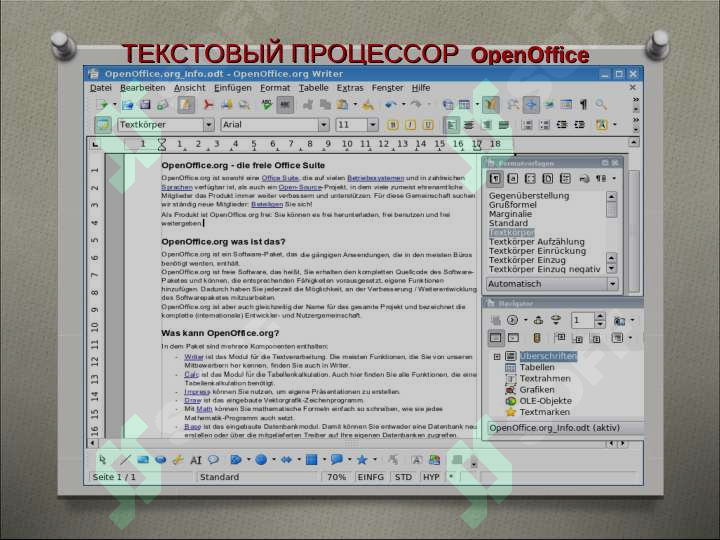Screen dimensions: 720x540
Task: Select the Line drawing tool
Action: click(x=124, y=460)
